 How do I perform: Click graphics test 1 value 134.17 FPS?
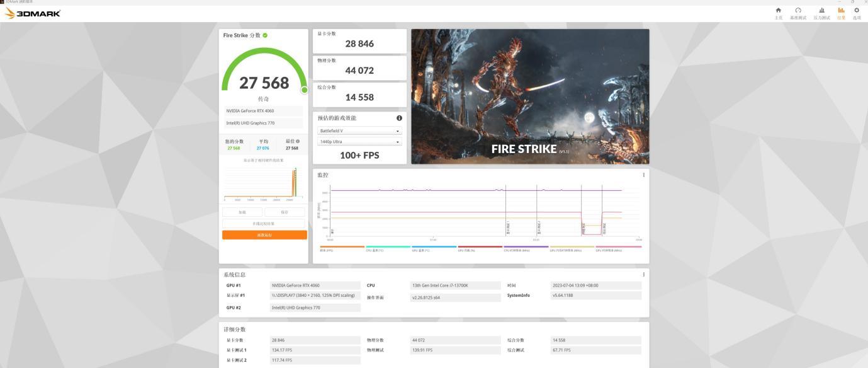point(315,350)
